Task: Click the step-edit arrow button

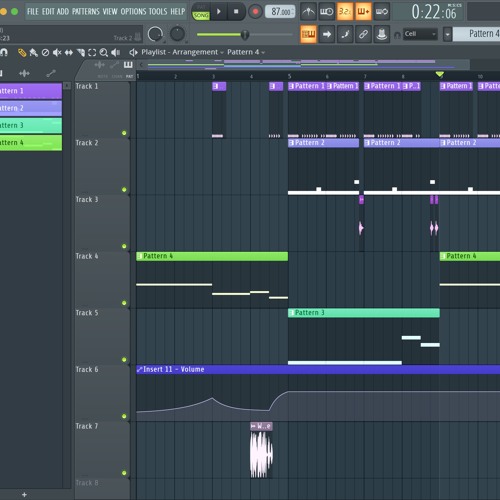Action: pyautogui.click(x=327, y=34)
